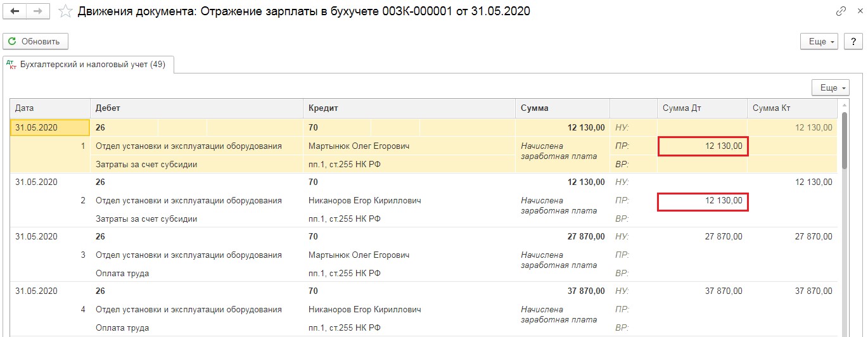Viewport: 868px width, 337px height.
Task: Sort by the Дата column header
Action: (x=50, y=108)
